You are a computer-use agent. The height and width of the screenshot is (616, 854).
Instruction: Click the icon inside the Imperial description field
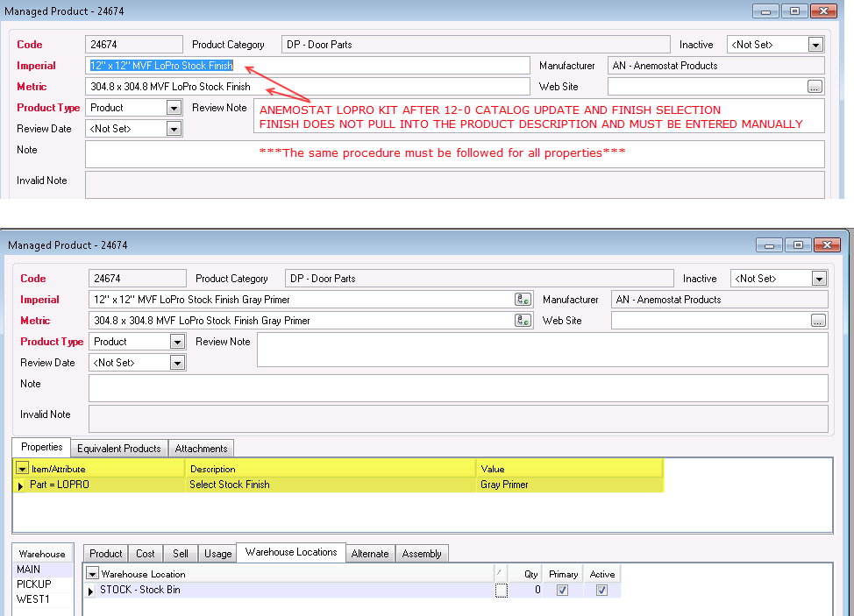pyautogui.click(x=523, y=300)
